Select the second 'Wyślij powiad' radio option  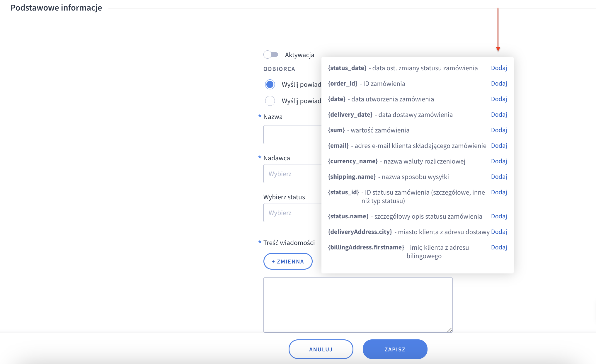[x=270, y=101]
